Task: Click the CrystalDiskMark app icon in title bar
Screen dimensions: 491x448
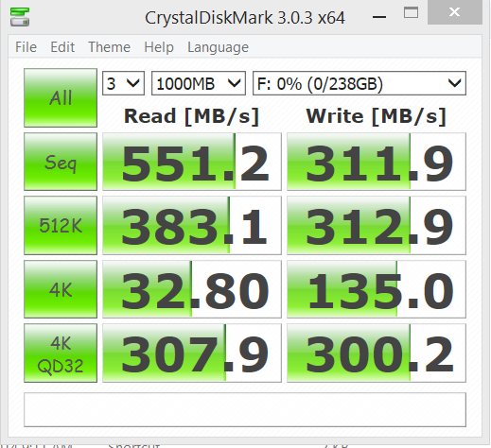Action: pos(20,17)
